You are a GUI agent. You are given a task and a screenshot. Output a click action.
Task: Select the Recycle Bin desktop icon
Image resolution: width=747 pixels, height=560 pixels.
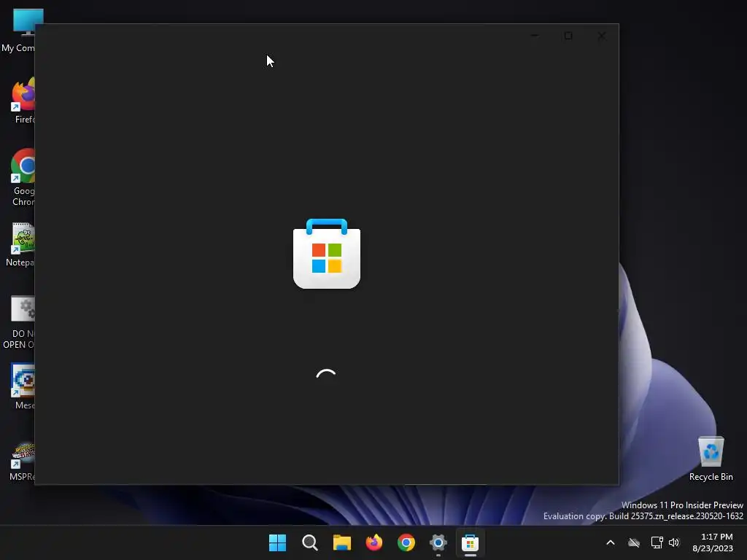[x=711, y=459]
